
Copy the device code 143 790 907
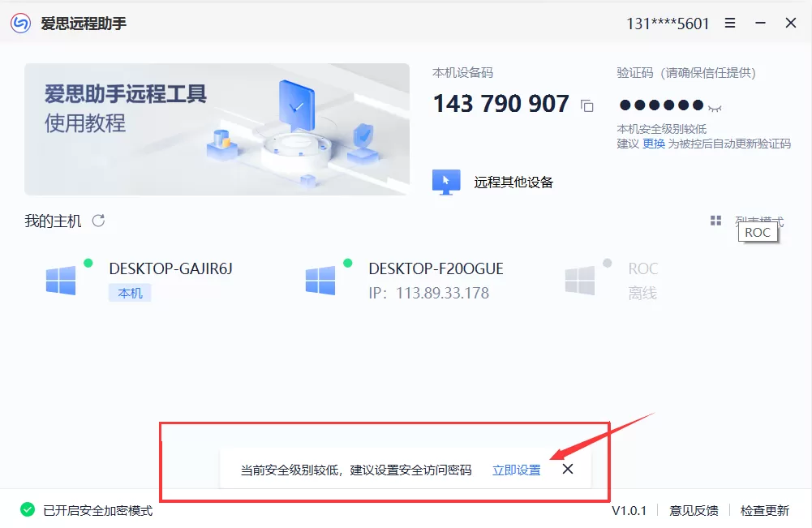[x=586, y=105]
